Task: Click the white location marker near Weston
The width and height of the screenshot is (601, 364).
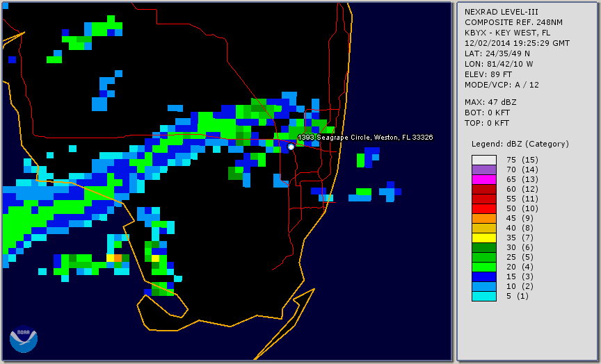Action: point(291,147)
